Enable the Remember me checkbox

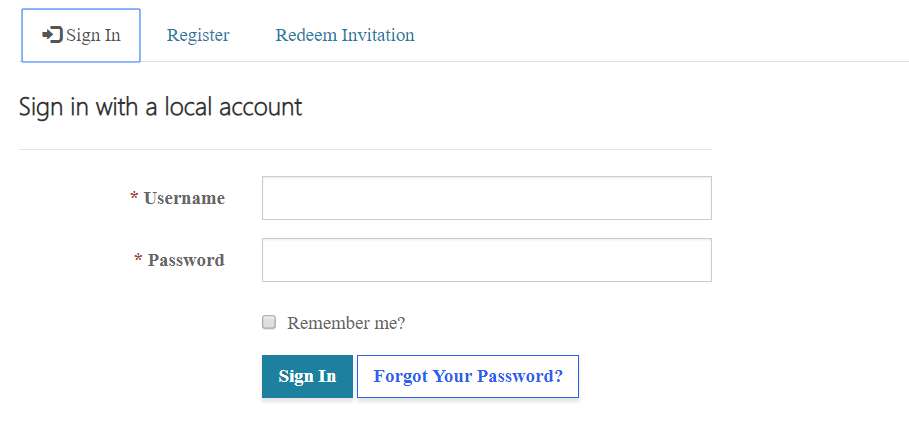point(269,322)
